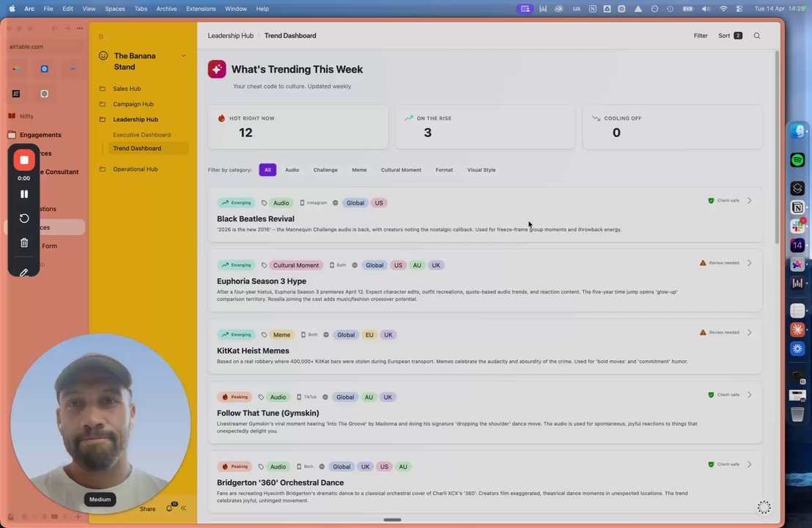Open Follow That Tune (Gymskin) title
812x528 pixels.
tap(267, 413)
